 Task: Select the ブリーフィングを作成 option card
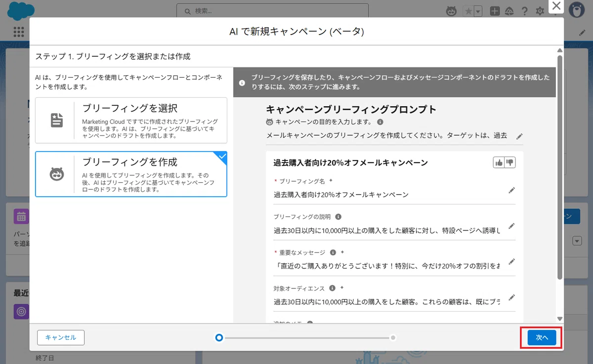point(131,174)
